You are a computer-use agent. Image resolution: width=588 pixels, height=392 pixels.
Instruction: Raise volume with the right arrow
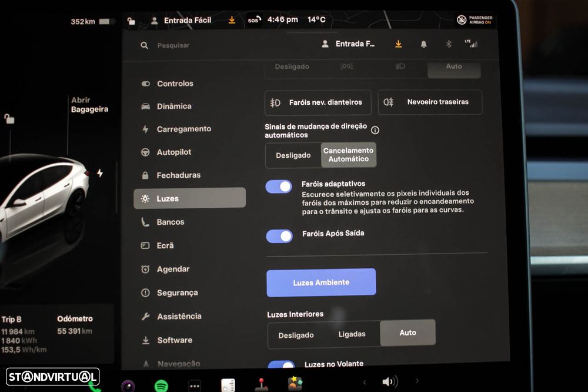(417, 381)
